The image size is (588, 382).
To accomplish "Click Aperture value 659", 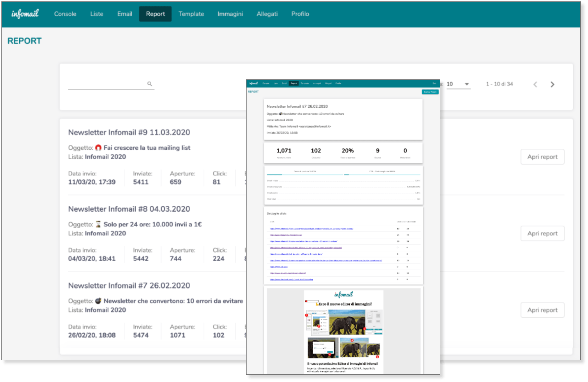I will pyautogui.click(x=175, y=182).
